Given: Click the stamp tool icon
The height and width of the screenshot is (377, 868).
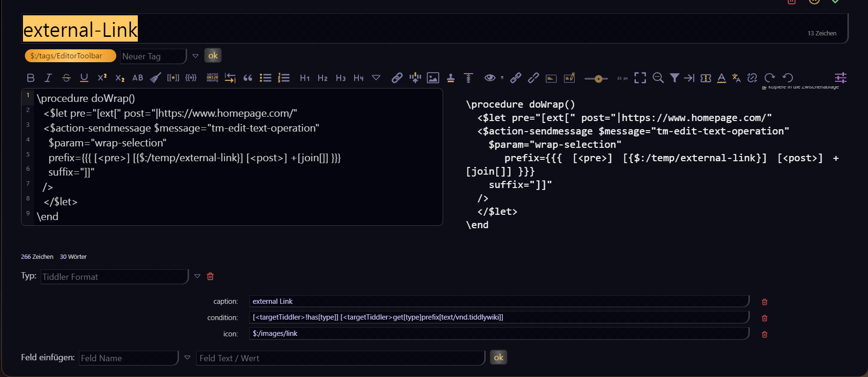Looking at the screenshot, I should point(451,78).
